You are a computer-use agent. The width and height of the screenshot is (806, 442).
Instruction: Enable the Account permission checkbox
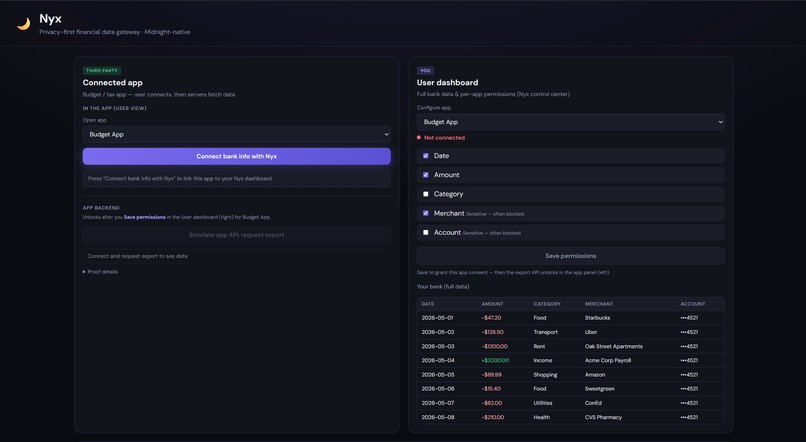pyautogui.click(x=426, y=232)
